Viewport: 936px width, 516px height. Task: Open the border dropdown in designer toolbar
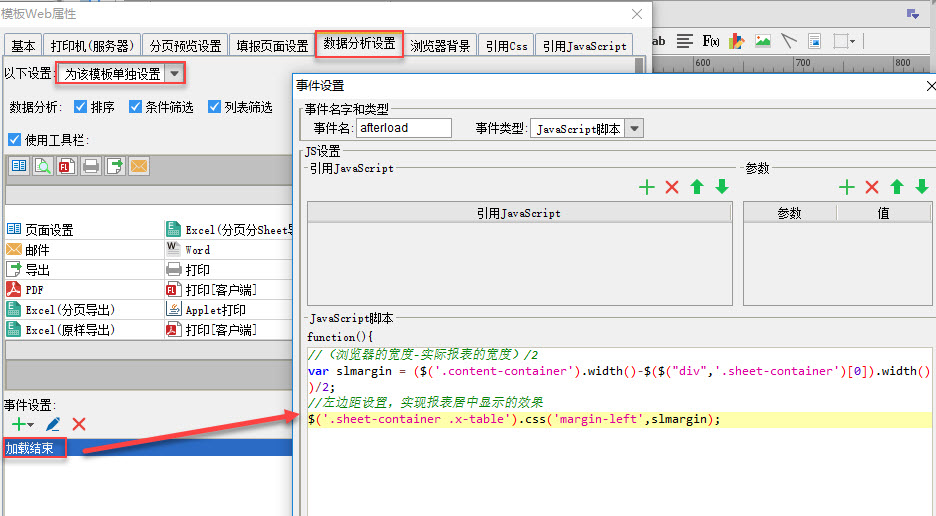844,41
